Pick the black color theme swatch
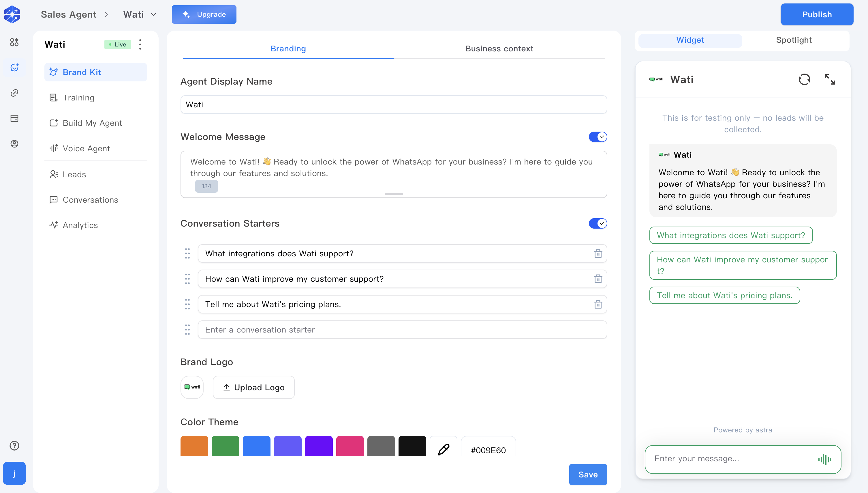Viewport: 868px width, 493px height. [x=412, y=446]
